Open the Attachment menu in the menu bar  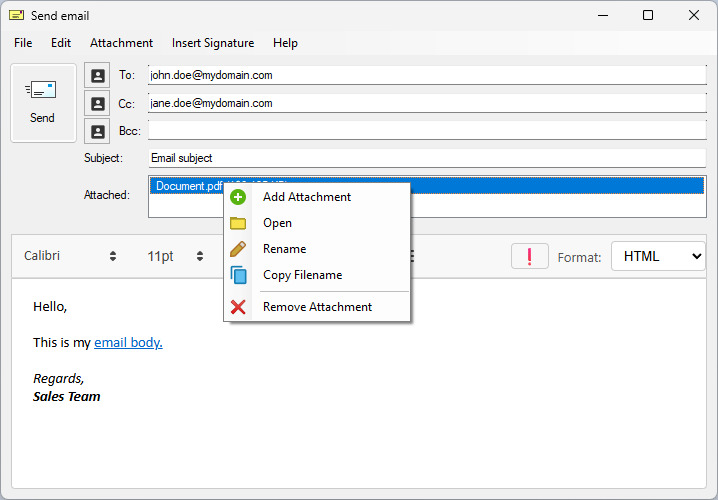coord(121,43)
